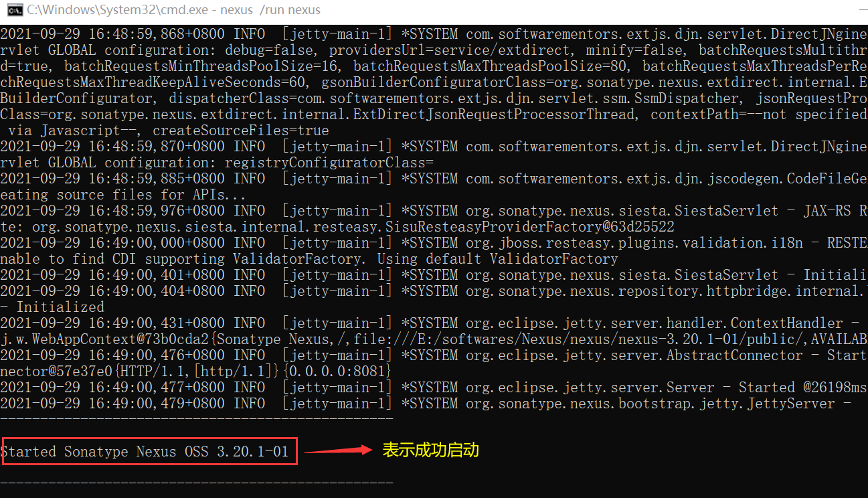Select the log line timestamped 16:48:59,870
This screenshot has height=498, width=868.
pos(434,147)
